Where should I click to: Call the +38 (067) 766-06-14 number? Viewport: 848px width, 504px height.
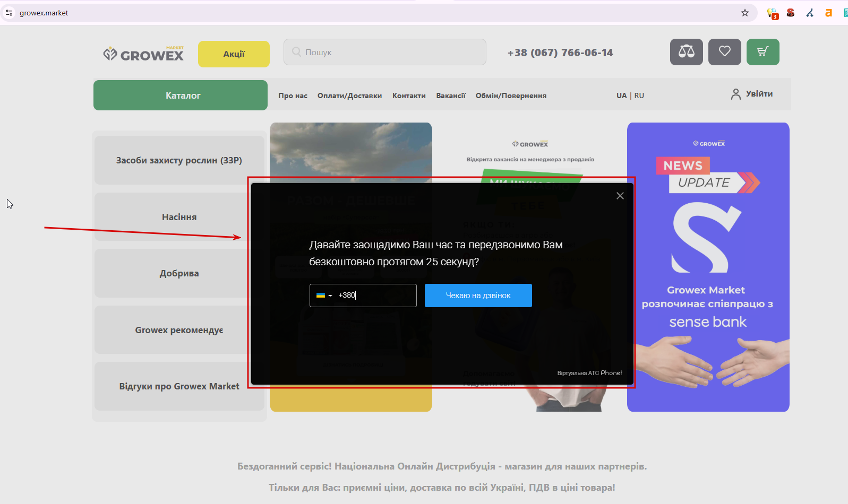click(560, 53)
